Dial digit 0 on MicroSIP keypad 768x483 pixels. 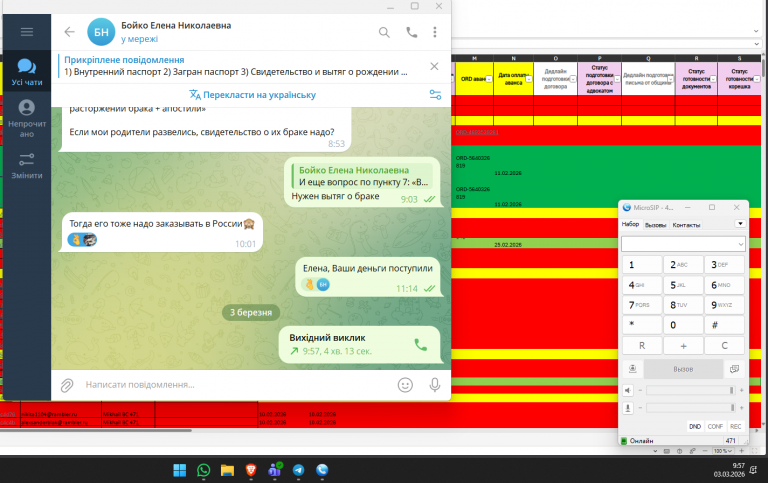coord(683,325)
